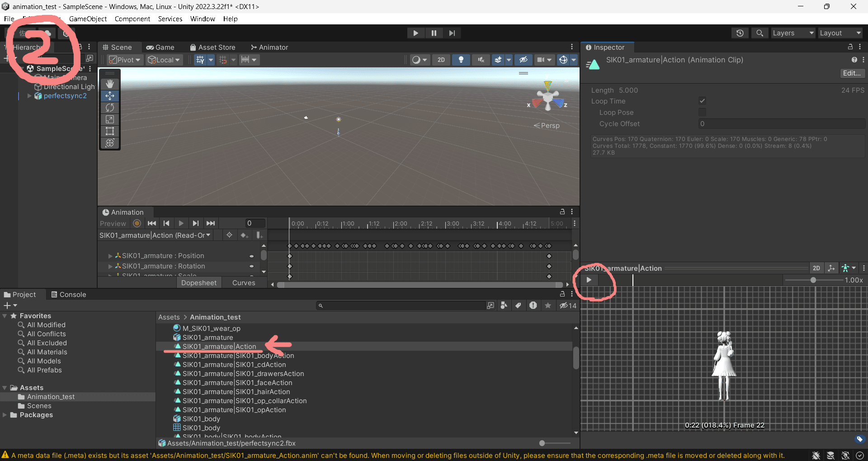
Task: Select the Hand tool for panning the Scene
Action: click(x=109, y=84)
